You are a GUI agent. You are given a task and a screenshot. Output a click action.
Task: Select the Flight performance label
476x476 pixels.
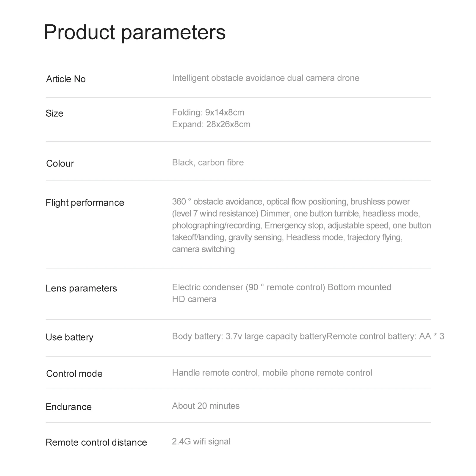(85, 203)
